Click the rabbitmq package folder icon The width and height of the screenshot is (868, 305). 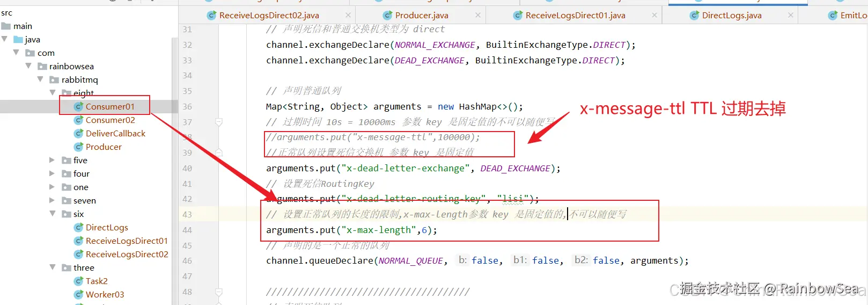coord(54,79)
